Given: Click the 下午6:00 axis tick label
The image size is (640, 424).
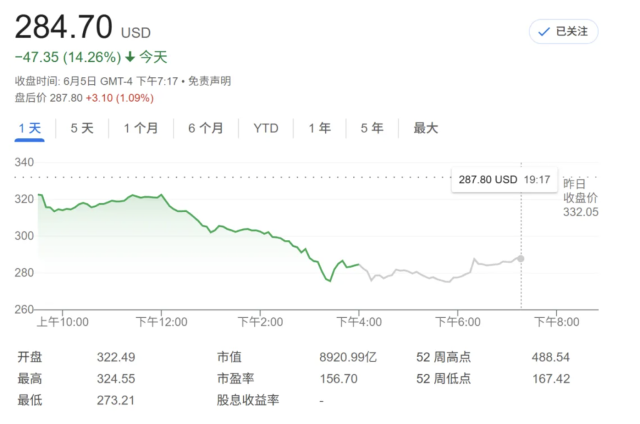Looking at the screenshot, I should coord(458,322).
